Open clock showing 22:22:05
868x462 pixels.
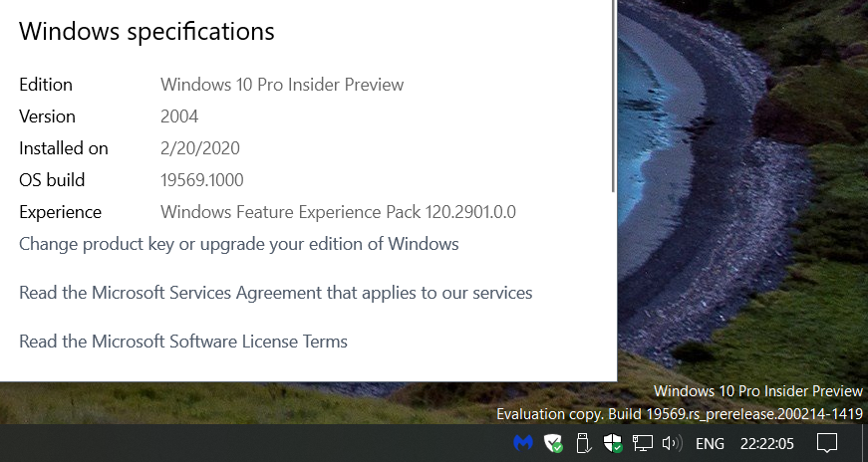point(767,444)
